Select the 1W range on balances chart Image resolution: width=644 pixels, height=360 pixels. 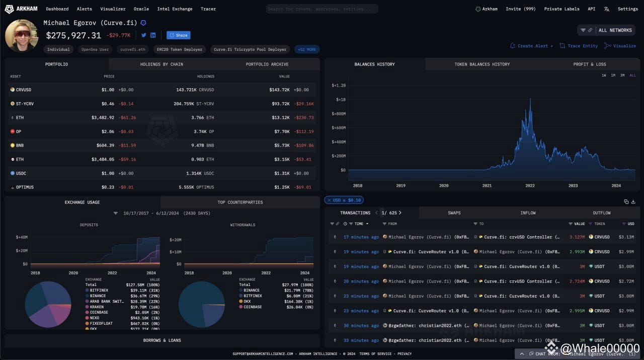(604, 75)
